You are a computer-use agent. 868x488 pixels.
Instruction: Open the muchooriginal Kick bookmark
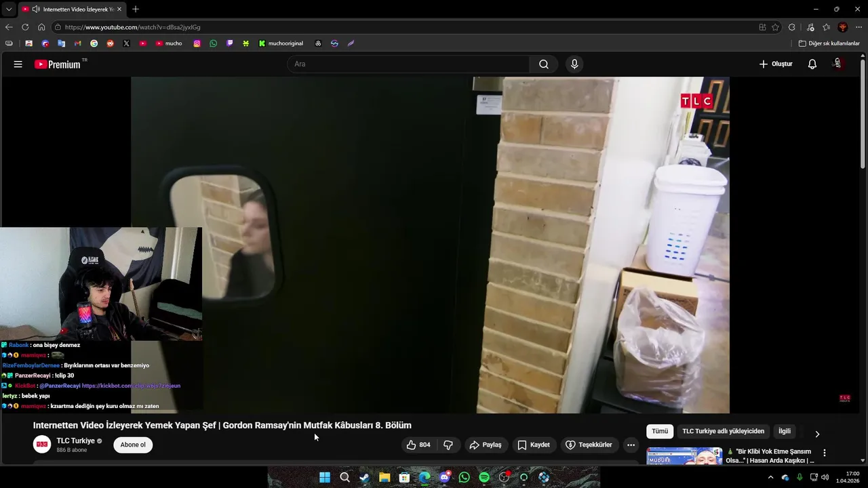(x=281, y=43)
